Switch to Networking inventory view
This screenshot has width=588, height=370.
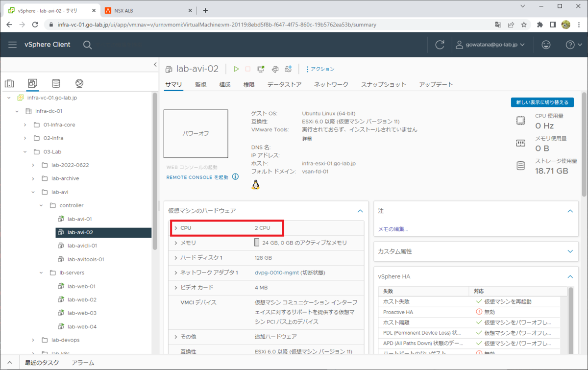[79, 83]
